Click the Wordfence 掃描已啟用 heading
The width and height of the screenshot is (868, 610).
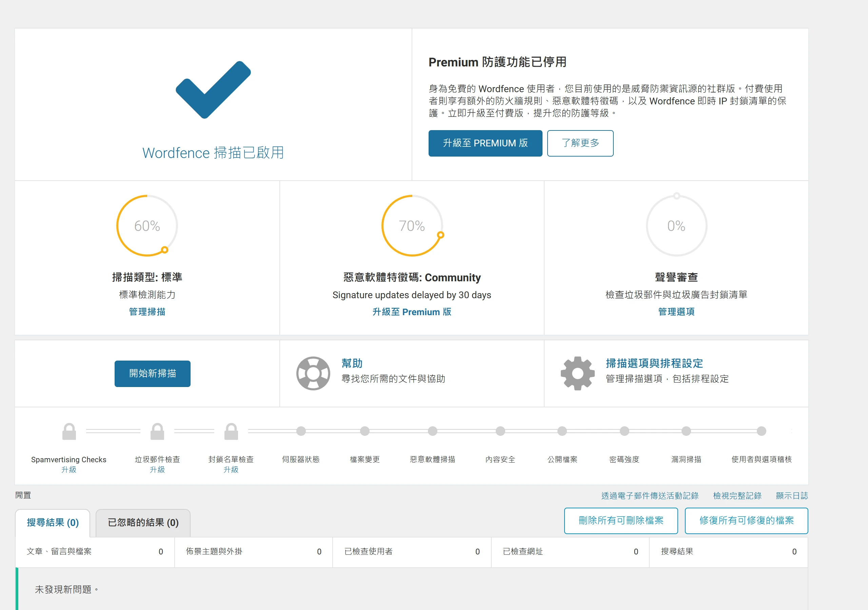213,153
